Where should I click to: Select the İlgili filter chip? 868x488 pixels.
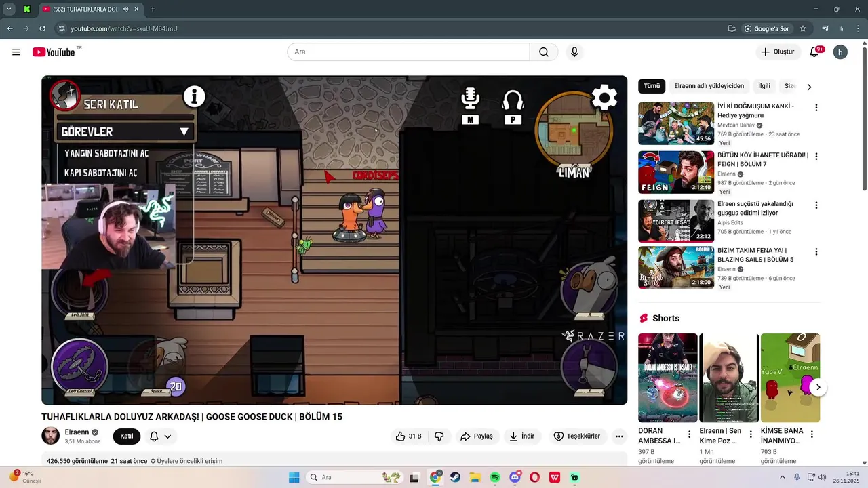click(764, 86)
